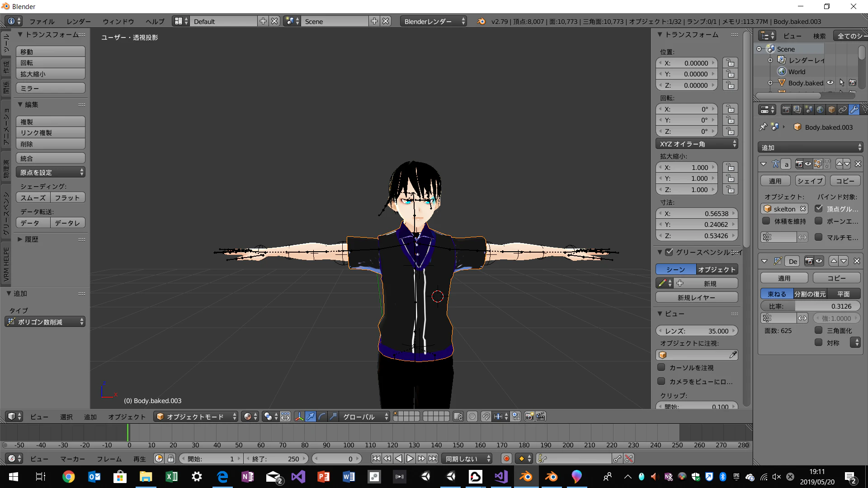Open the オブジェクトモード mode dropdown
Screen dimensions: 868x488
tap(196, 417)
